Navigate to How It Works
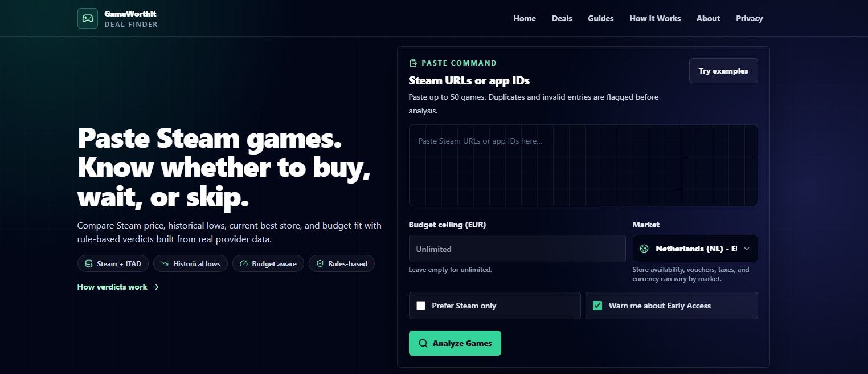Viewport: 868px width, 374px height. (655, 18)
